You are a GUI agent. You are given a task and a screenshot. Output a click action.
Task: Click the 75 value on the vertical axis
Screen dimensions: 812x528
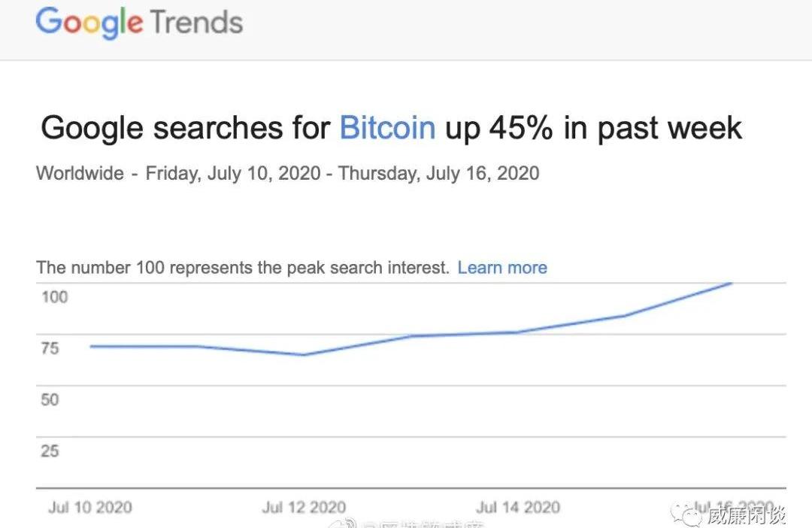[50, 348]
